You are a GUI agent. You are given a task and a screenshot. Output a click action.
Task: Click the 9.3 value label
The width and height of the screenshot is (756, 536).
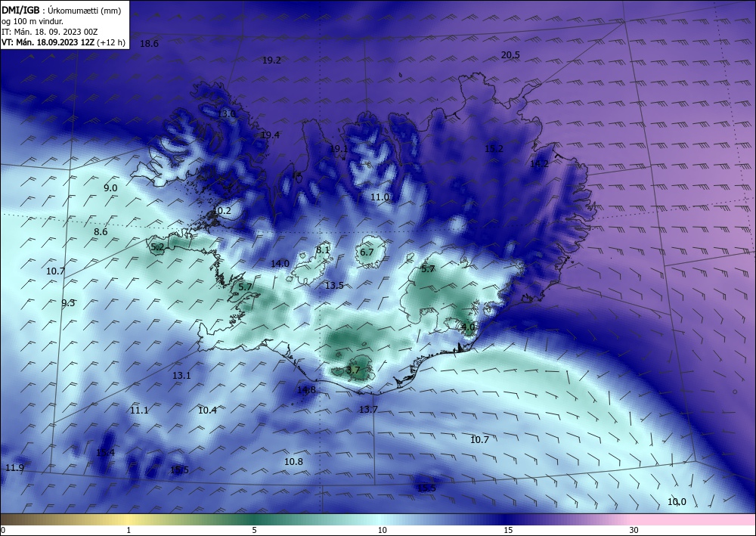click(x=68, y=303)
